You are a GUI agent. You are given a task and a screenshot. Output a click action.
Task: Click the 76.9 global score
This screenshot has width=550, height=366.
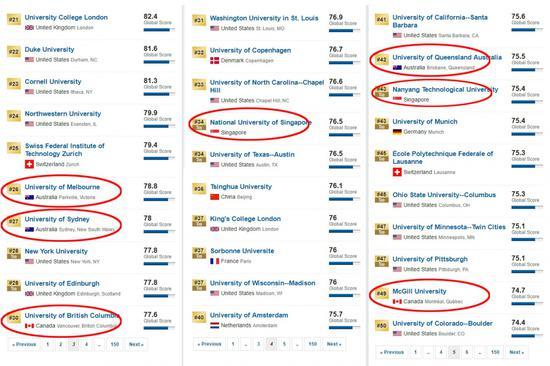pos(336,17)
